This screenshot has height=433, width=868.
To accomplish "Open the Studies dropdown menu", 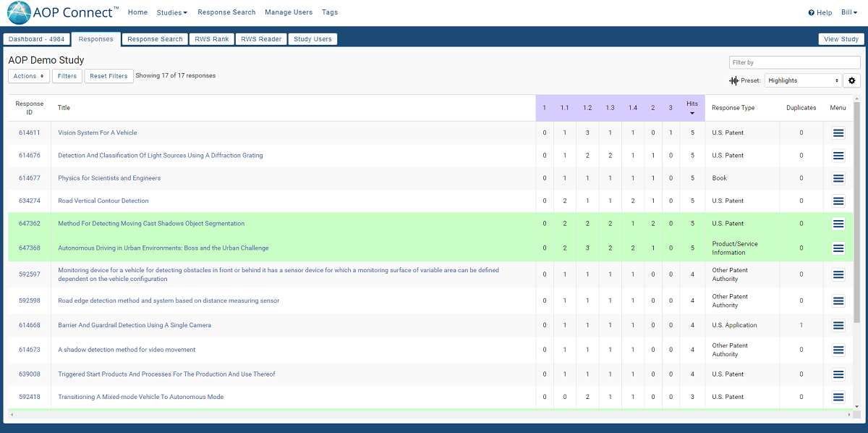I will click(x=172, y=12).
